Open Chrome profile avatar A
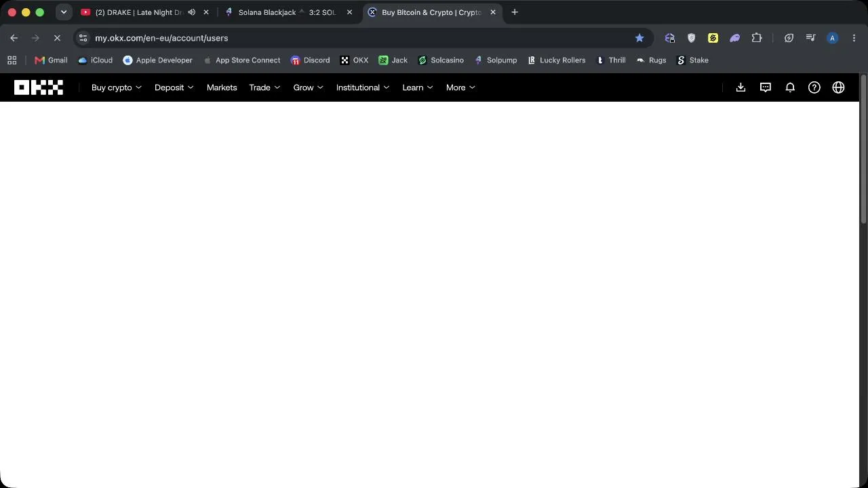Screen dimensions: 868x488 click(832, 38)
